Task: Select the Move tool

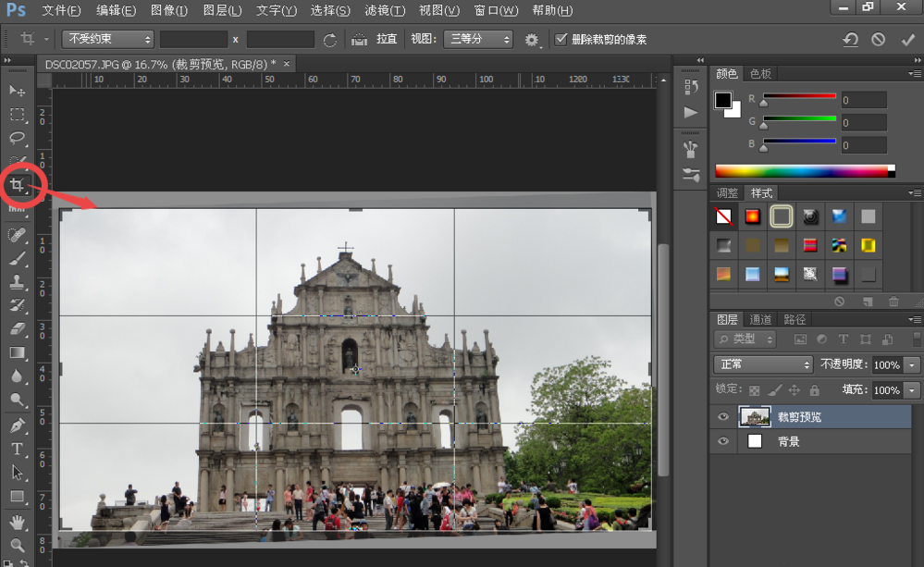Action: click(17, 90)
